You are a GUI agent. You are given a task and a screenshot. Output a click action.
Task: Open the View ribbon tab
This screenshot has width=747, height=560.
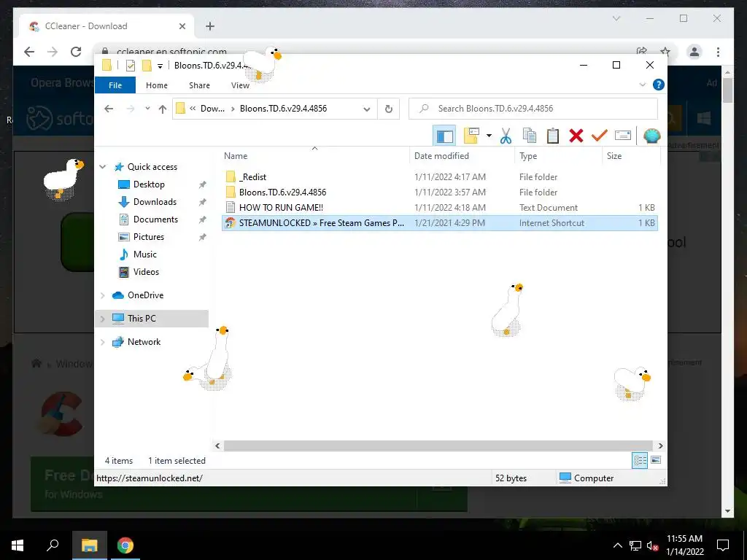click(x=240, y=85)
